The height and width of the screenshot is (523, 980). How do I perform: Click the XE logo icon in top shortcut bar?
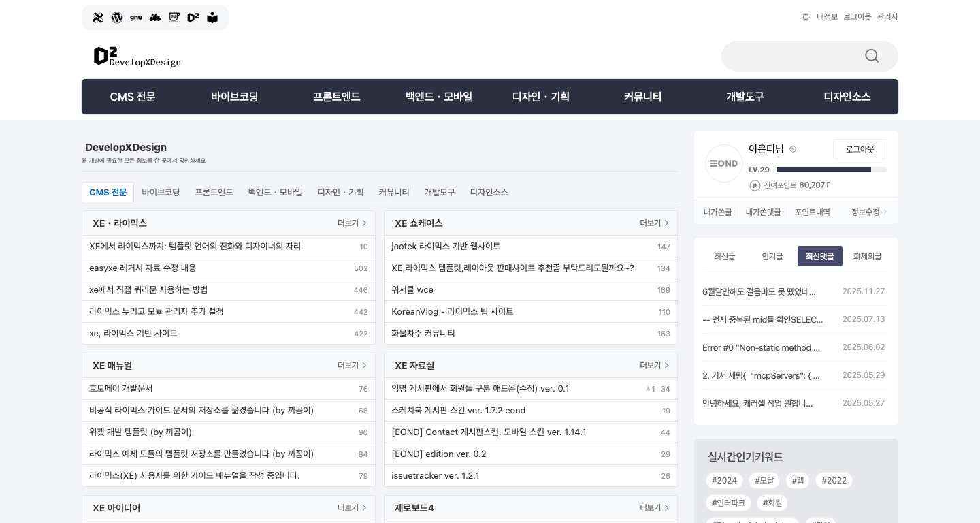click(98, 18)
